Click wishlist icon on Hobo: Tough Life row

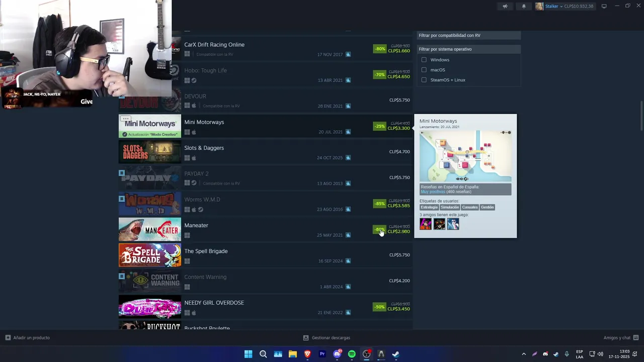(x=348, y=80)
